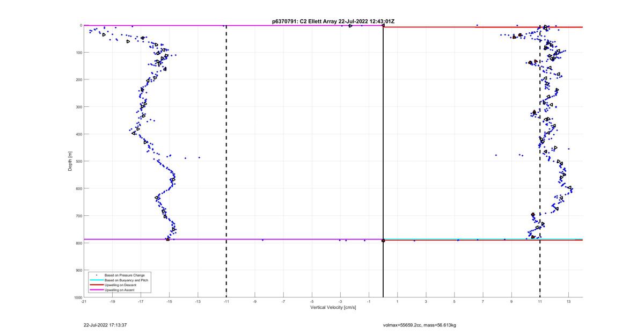Click velocity axis tick label '-7'
The image size is (644, 334).
(x=283, y=302)
